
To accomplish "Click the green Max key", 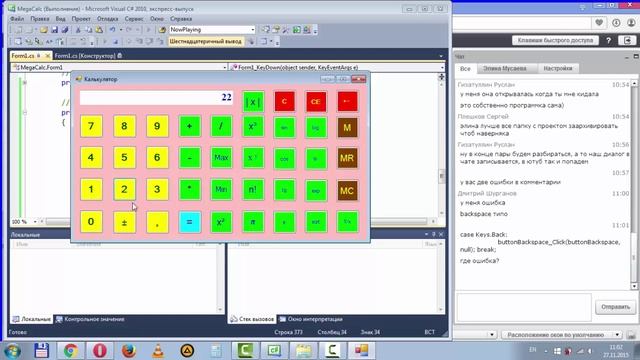I will pos(221,158).
